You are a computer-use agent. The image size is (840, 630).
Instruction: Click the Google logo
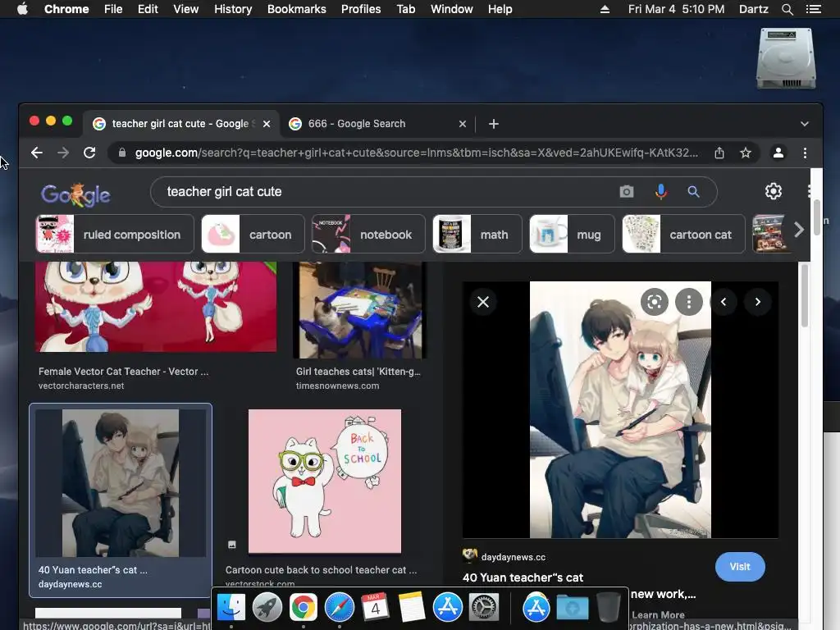[x=75, y=194]
